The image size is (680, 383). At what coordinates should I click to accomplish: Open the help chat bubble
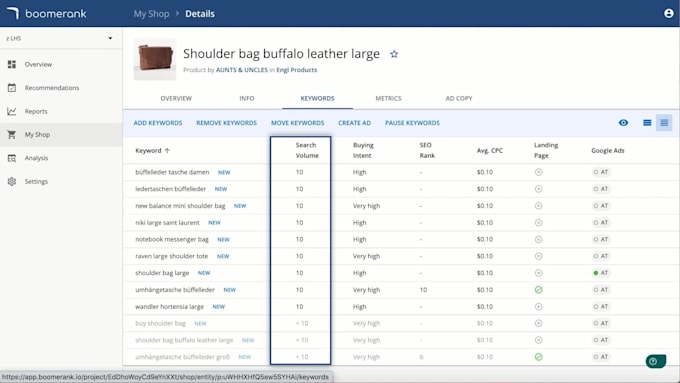[655, 361]
